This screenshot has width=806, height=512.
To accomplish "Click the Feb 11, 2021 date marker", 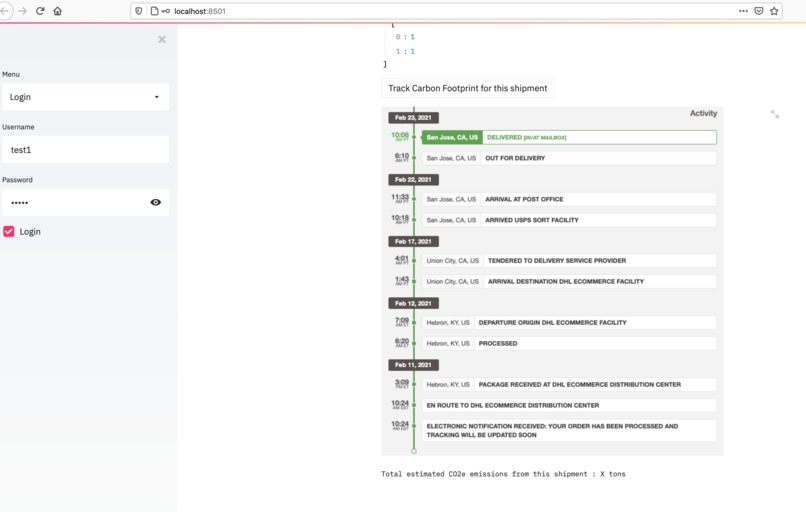I will click(x=413, y=365).
